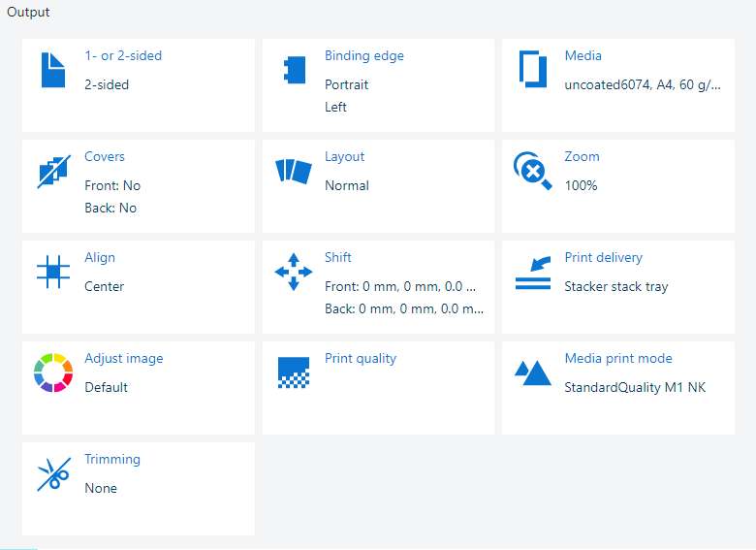Click the Media sheet icon
756x550 pixels.
533,69
